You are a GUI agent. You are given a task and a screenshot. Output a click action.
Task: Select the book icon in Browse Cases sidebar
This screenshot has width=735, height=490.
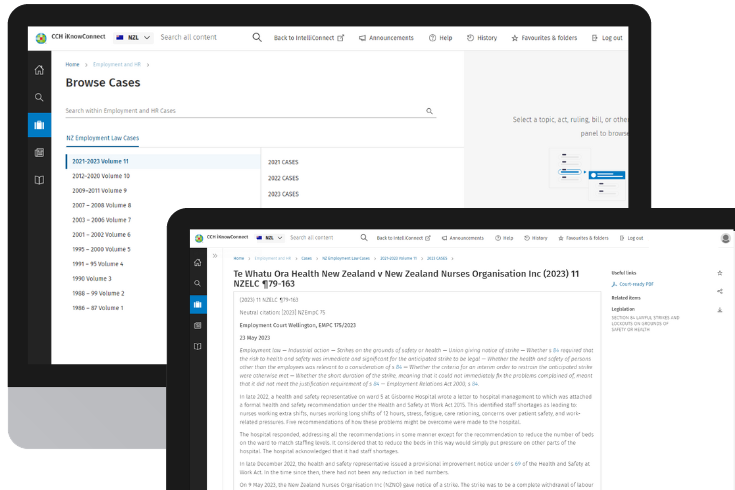(x=39, y=180)
